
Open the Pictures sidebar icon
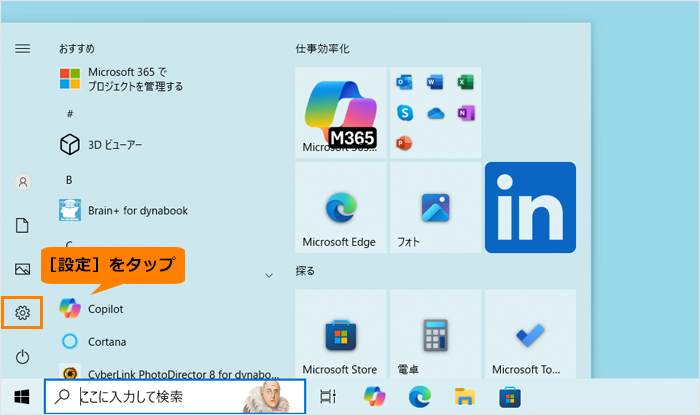pyautogui.click(x=22, y=269)
